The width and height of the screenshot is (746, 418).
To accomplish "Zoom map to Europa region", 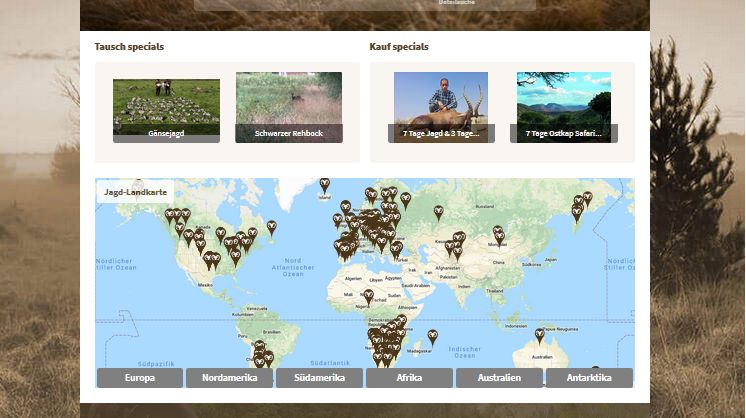I will pyautogui.click(x=140, y=378).
